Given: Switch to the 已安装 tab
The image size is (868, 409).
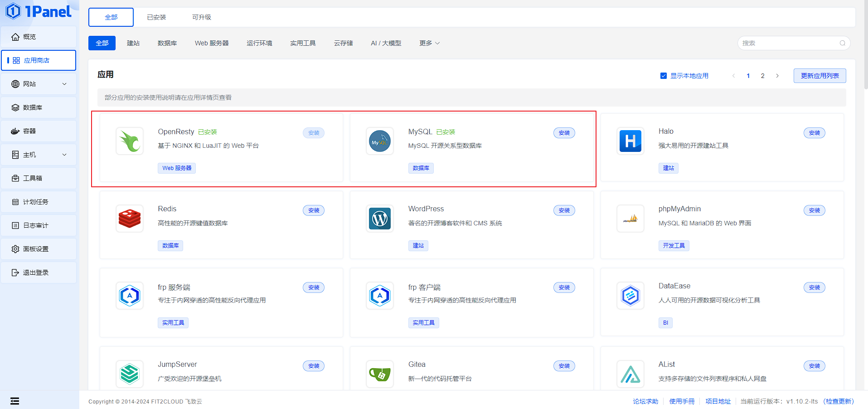Looking at the screenshot, I should (156, 17).
